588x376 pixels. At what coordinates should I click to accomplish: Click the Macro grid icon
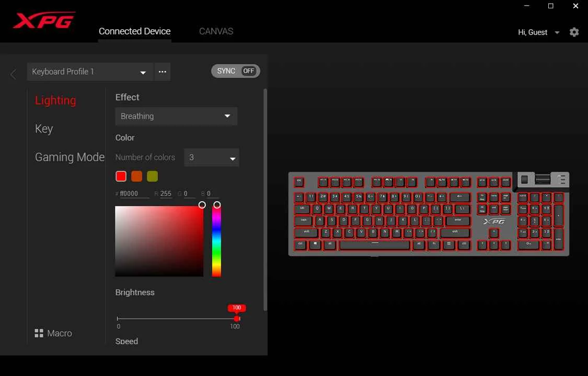pyautogui.click(x=39, y=333)
